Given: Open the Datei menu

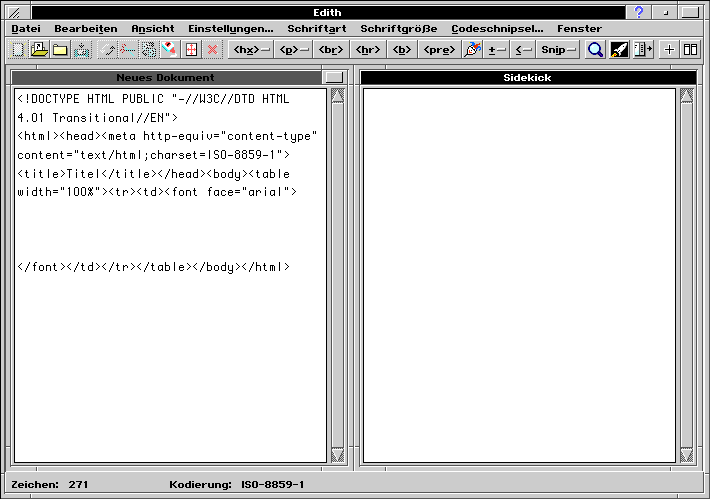Looking at the screenshot, I should click(x=26, y=29).
